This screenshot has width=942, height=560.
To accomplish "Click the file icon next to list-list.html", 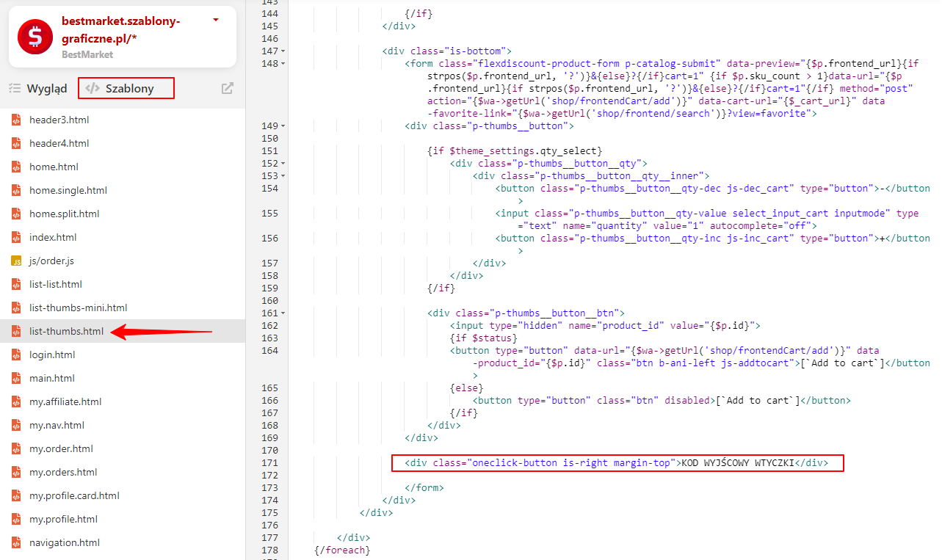I will pyautogui.click(x=17, y=284).
